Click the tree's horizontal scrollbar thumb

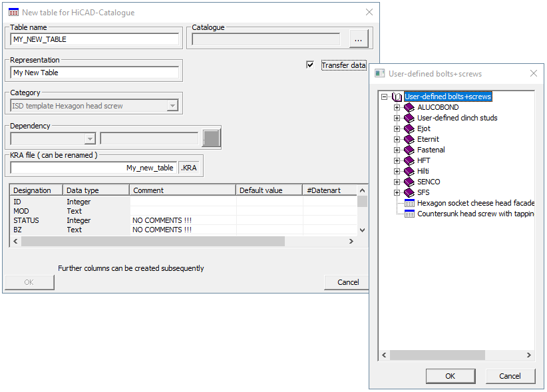click(437, 355)
